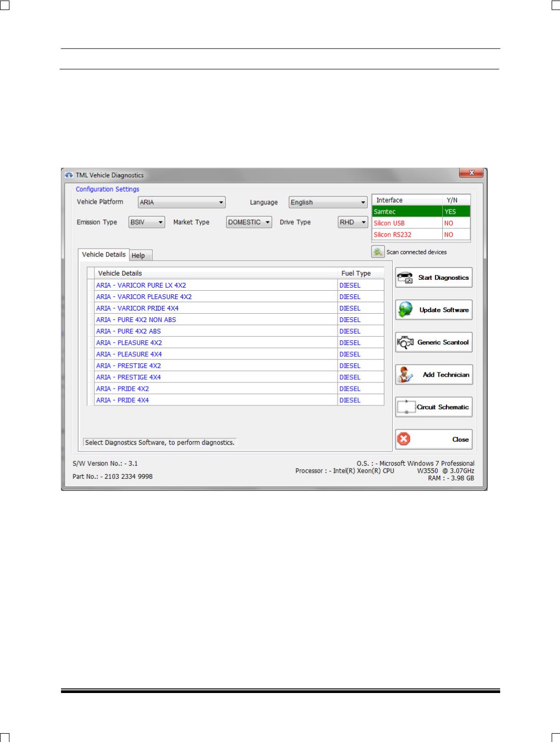560x742 pixels.
Task: Click the Y/N column header
Action: [x=456, y=200]
